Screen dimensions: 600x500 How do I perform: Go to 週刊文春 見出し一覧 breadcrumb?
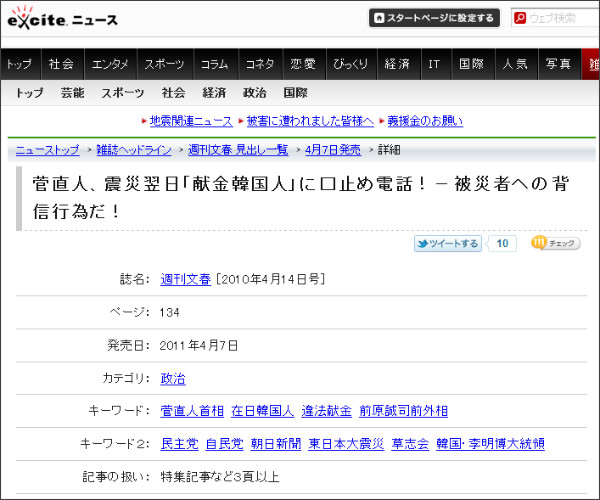238,150
